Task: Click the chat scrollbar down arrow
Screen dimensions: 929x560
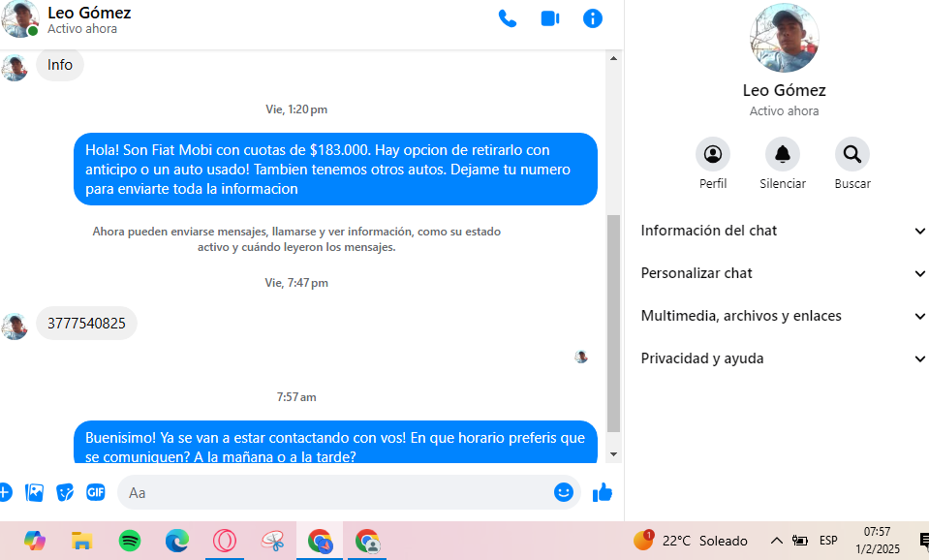Action: [x=613, y=453]
